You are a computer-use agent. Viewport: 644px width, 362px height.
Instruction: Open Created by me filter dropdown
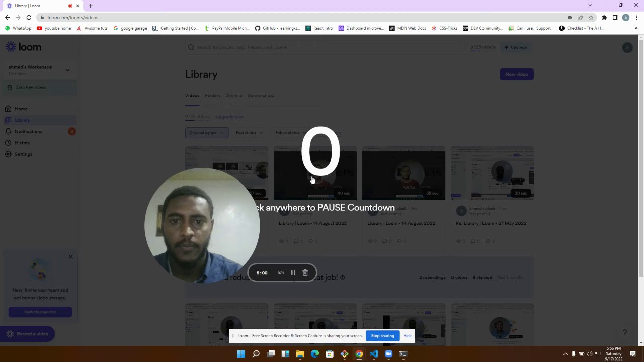207,133
